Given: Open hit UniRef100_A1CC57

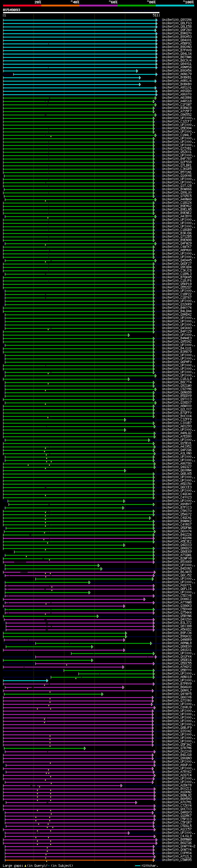Looking at the screenshot, I should (176, 829).
